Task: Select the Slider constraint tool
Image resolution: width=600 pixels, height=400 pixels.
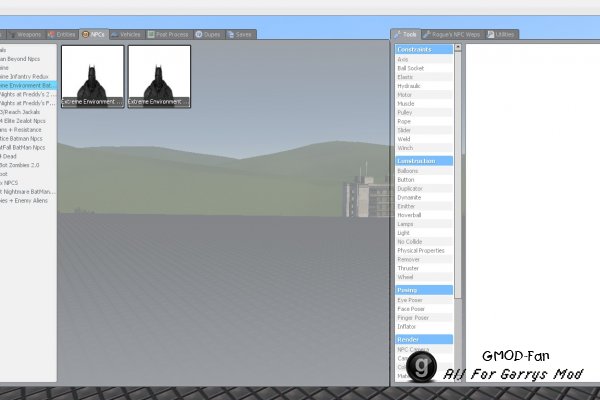Action: 424,130
